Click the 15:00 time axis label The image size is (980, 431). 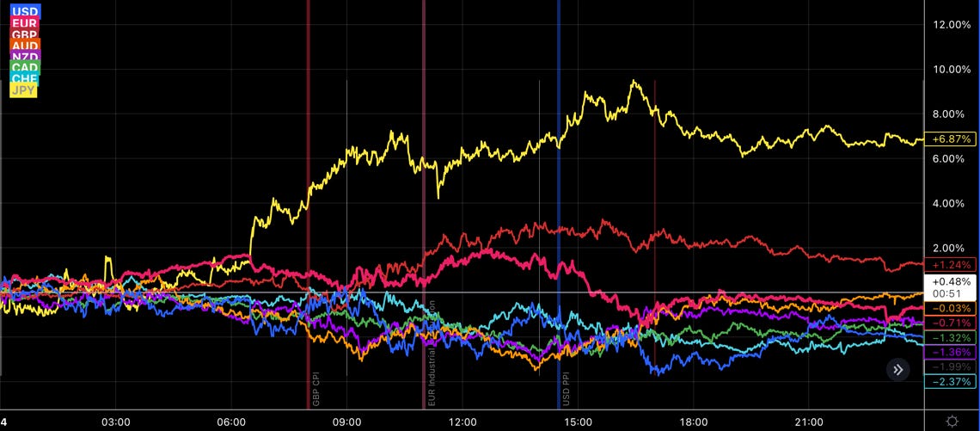(x=579, y=422)
